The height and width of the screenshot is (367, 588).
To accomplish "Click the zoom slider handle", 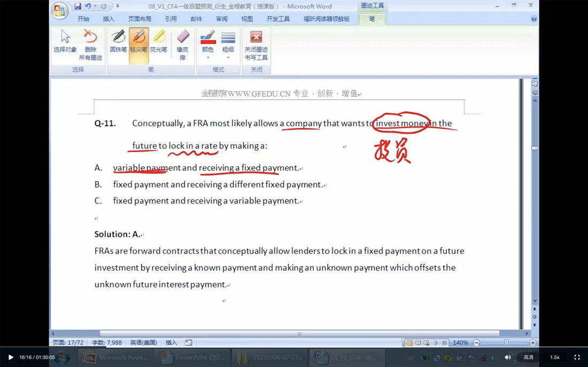I will coord(506,342).
